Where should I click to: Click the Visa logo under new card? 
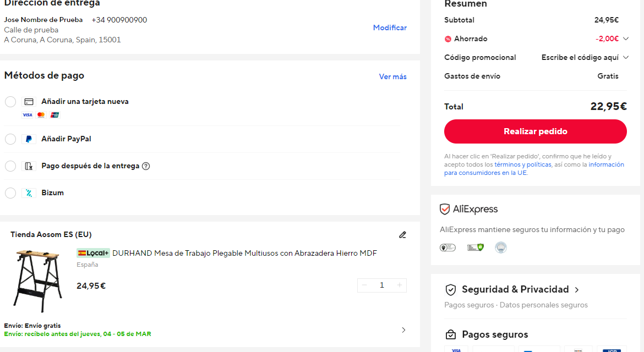tap(27, 115)
